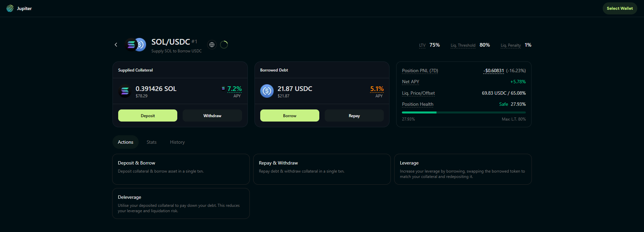Click the small icon beside 7.2% APY

(223, 88)
